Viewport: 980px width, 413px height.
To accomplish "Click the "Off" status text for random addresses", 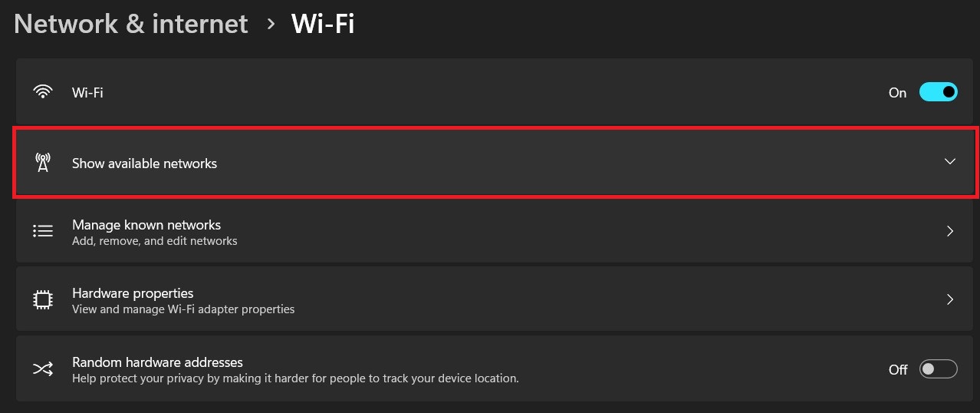I will [x=898, y=369].
